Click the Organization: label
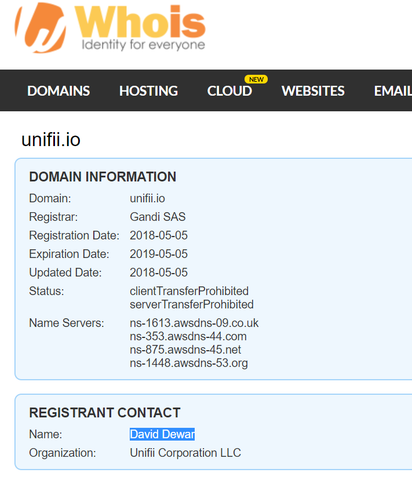Image resolution: width=412 pixels, height=480 pixels. 62,453
